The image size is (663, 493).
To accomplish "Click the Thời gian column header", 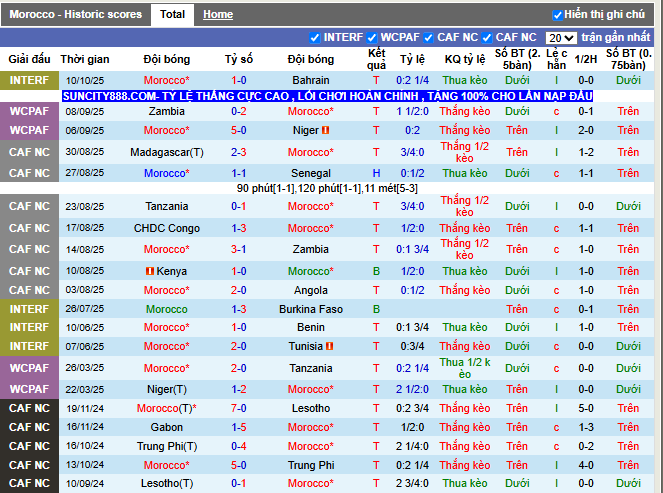I will [85, 59].
